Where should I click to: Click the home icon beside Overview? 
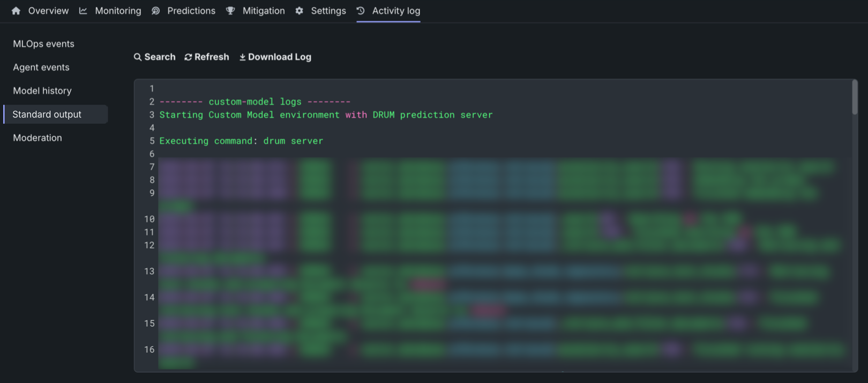coord(16,11)
